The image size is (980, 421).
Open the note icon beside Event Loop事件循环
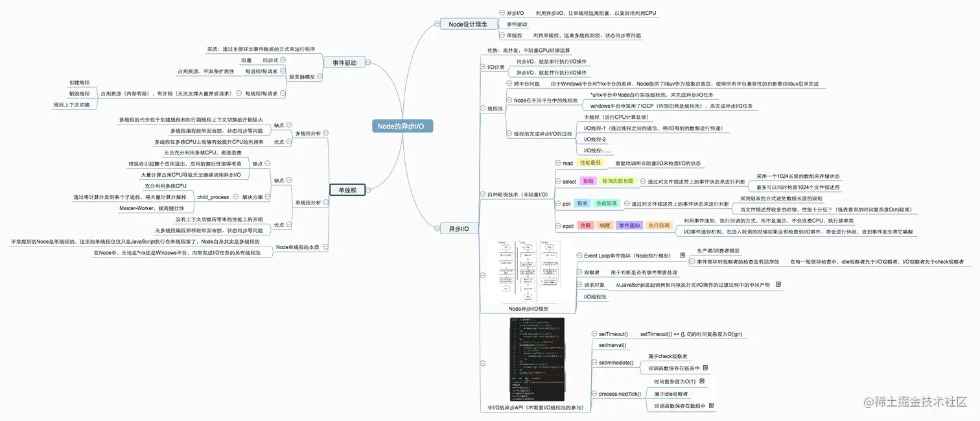click(683, 256)
